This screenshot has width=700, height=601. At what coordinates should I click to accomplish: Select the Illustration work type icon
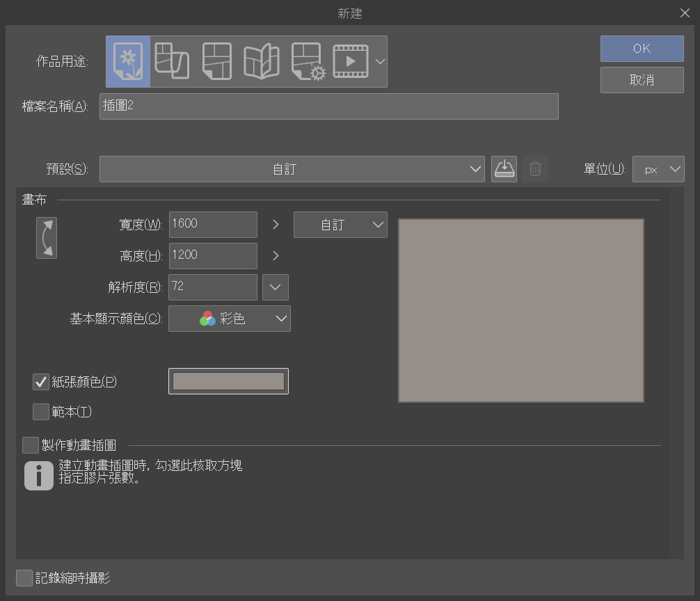(x=128, y=61)
